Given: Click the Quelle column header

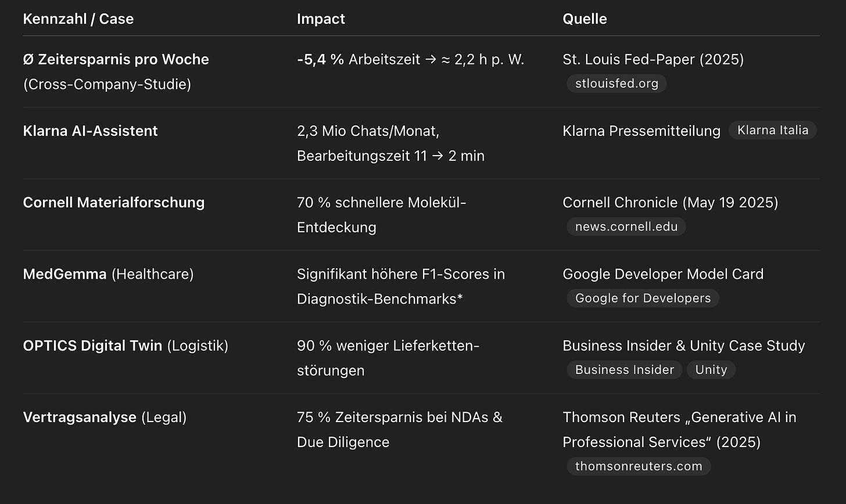Looking at the screenshot, I should click(x=585, y=19).
